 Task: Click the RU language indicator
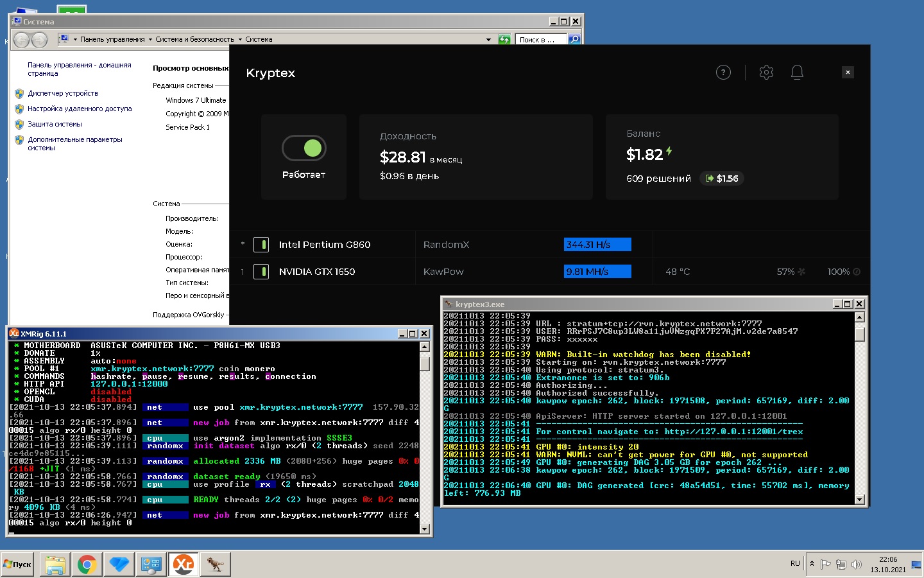795,564
